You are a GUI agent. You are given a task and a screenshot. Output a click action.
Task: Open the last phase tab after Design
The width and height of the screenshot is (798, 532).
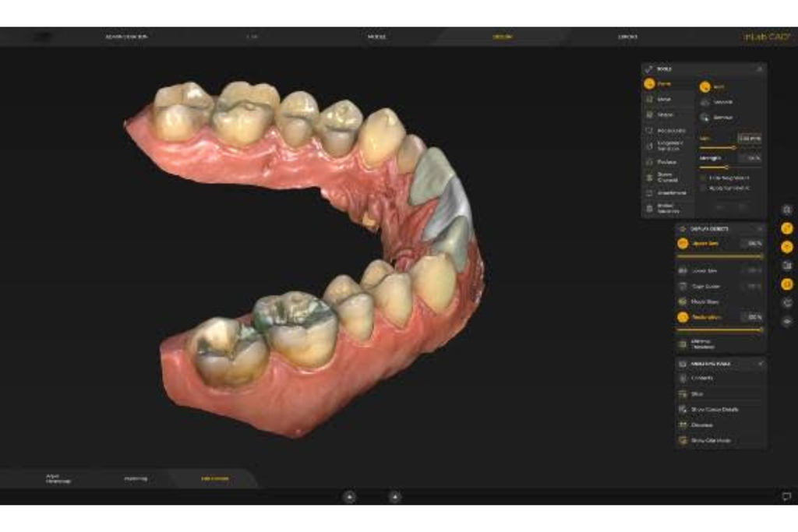(x=627, y=37)
